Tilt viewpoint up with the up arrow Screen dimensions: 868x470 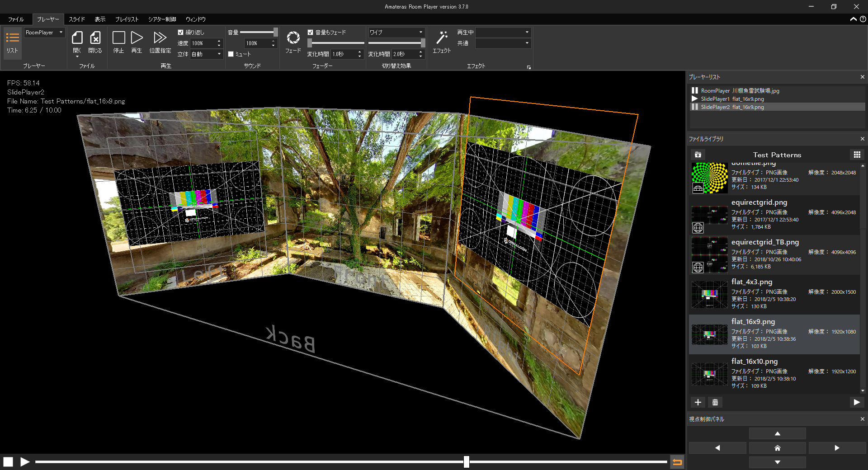(778, 433)
